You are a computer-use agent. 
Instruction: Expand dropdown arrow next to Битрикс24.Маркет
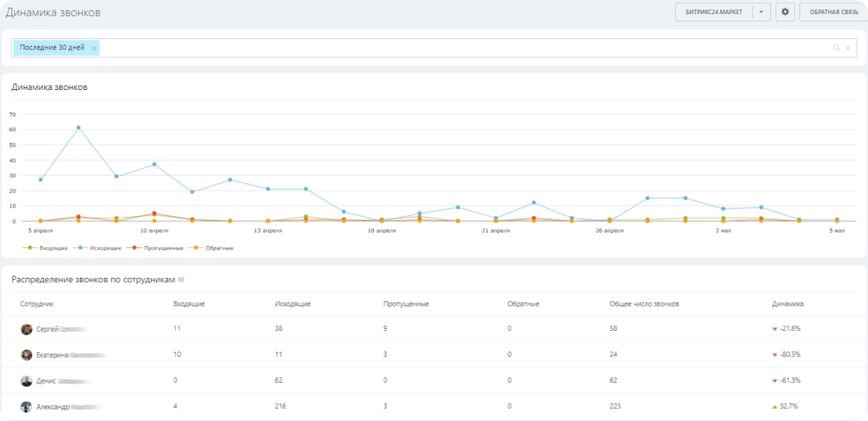pos(761,12)
